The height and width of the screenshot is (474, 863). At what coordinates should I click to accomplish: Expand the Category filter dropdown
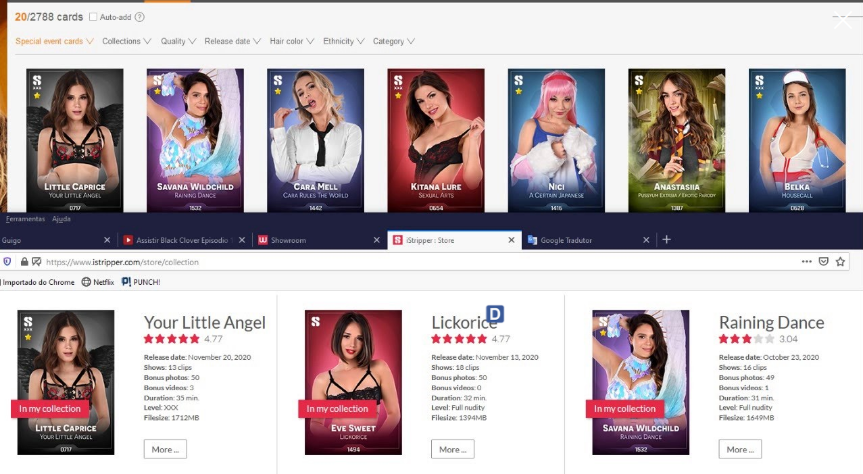point(394,41)
